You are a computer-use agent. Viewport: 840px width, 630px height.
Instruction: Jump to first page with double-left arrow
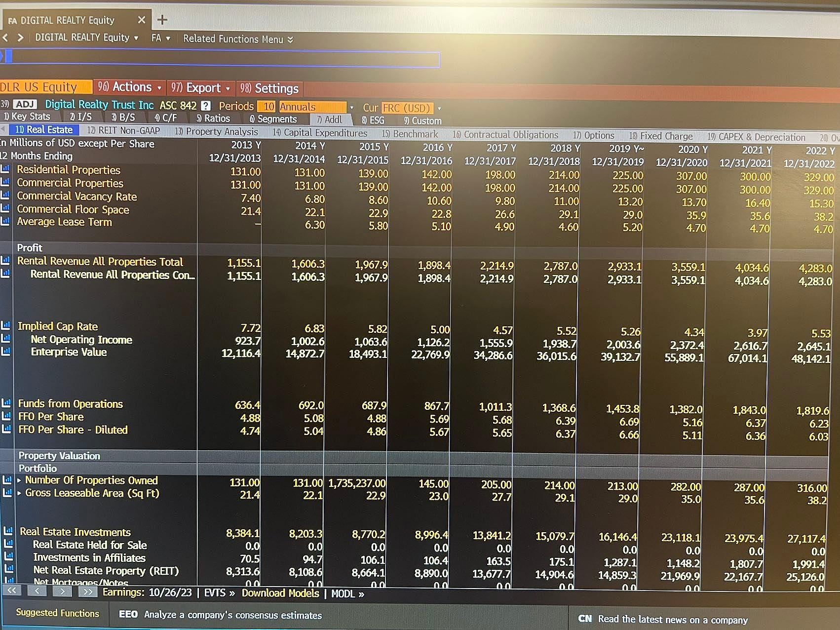12,591
